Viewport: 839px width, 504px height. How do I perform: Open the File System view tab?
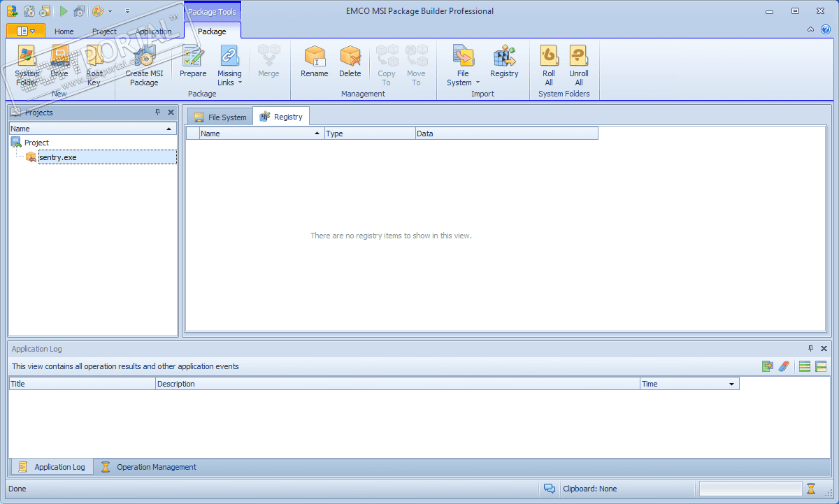[220, 117]
